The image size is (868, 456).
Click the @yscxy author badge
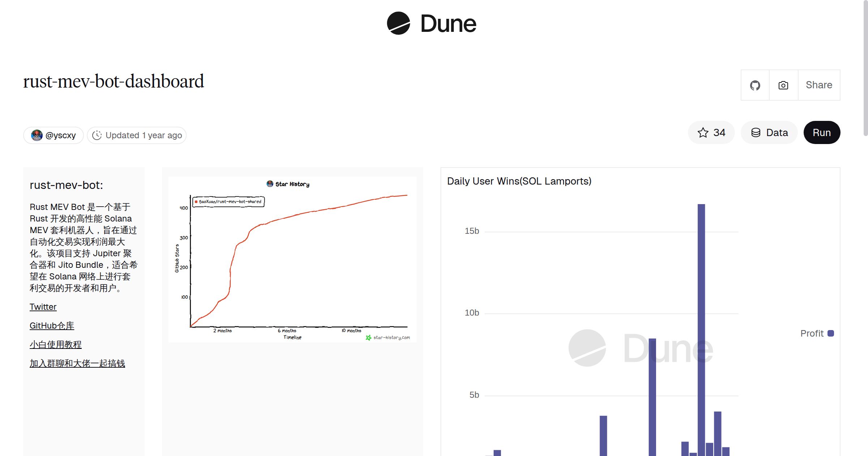click(53, 135)
